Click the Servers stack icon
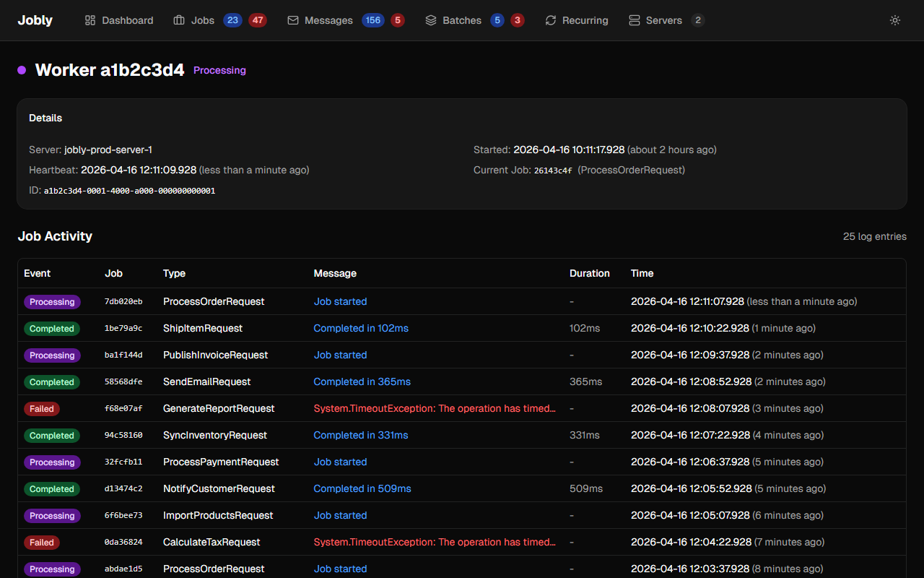The image size is (924, 578). tap(635, 20)
